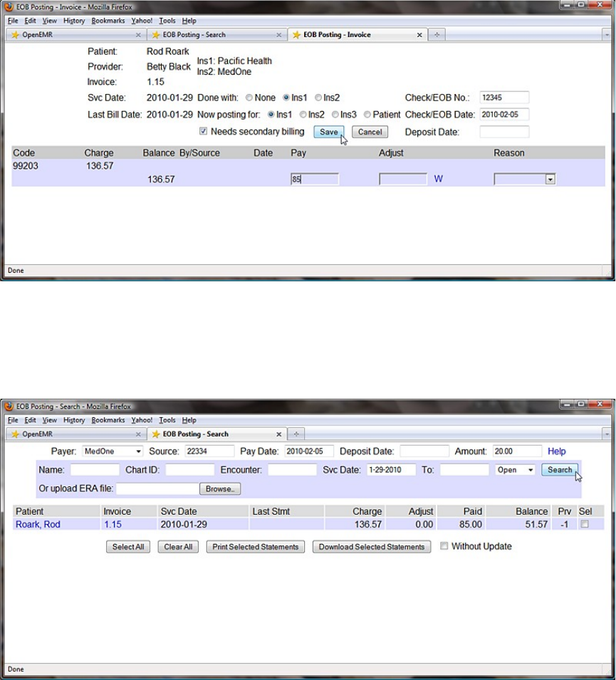Click Deposit Date field in Invoice window
The width and height of the screenshot is (616, 680).
[504, 132]
